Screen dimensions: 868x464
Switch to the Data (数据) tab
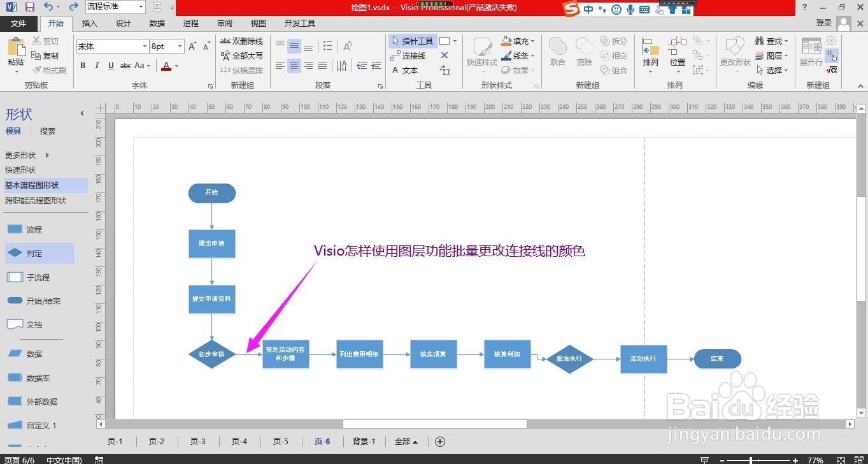point(157,24)
